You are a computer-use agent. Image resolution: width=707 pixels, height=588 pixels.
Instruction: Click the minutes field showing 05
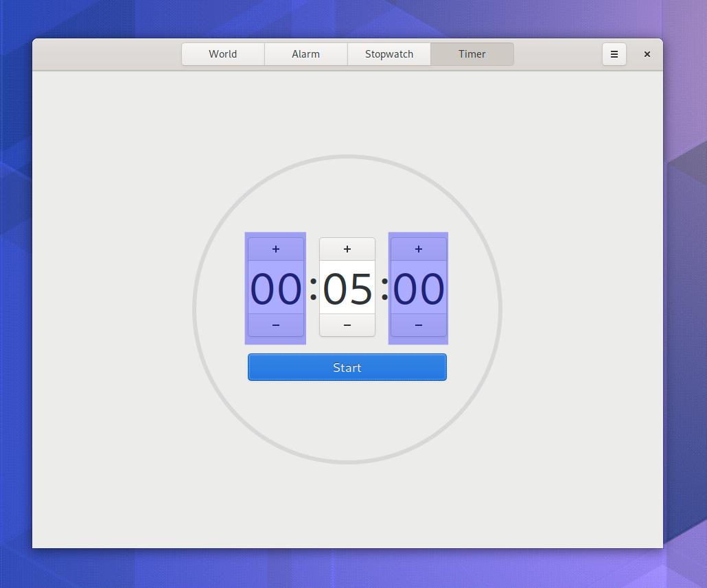(x=347, y=287)
